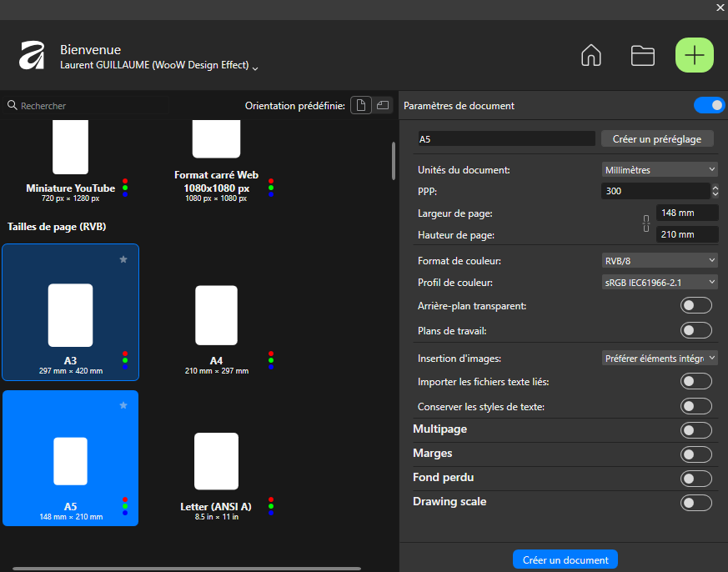Expand the Format de couleur dropdown
This screenshot has height=572, width=728.
point(659,260)
